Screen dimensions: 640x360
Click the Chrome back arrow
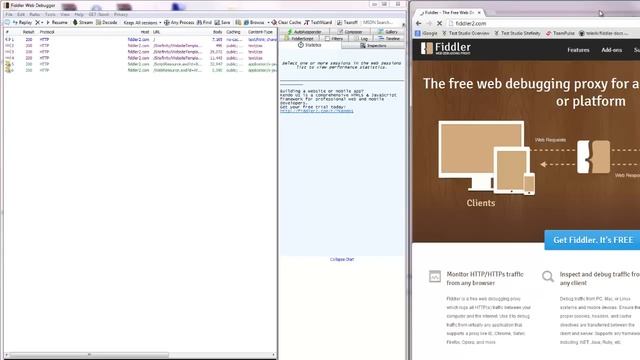pyautogui.click(x=418, y=24)
